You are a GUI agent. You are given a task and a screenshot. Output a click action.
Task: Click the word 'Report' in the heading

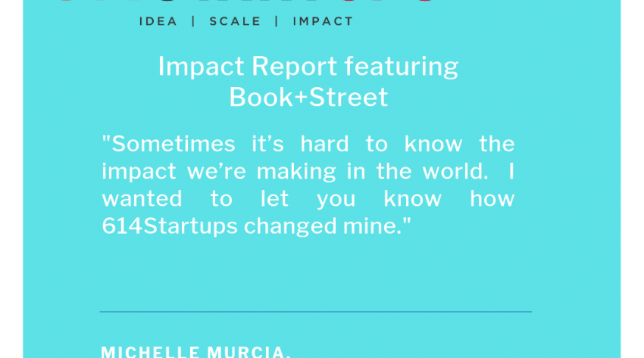click(294, 67)
